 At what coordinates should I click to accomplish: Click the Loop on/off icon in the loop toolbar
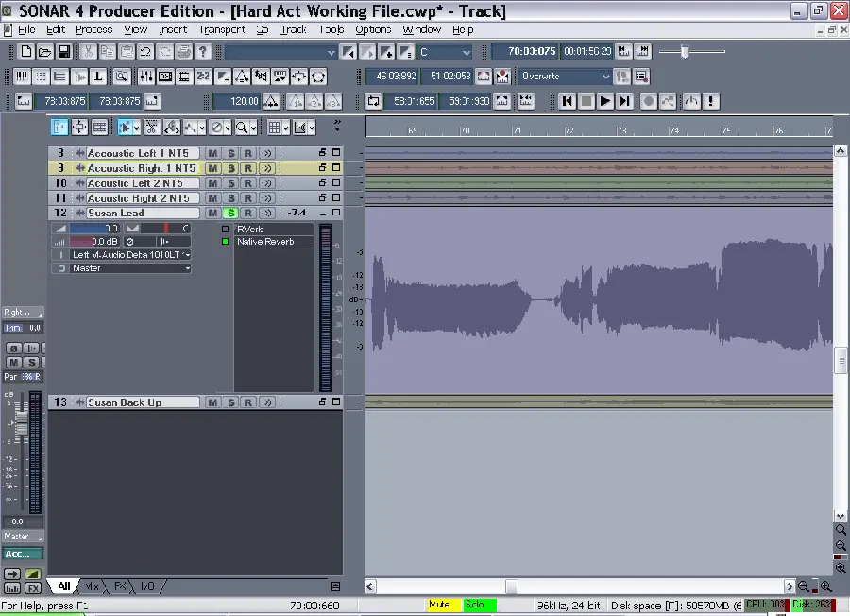373,101
